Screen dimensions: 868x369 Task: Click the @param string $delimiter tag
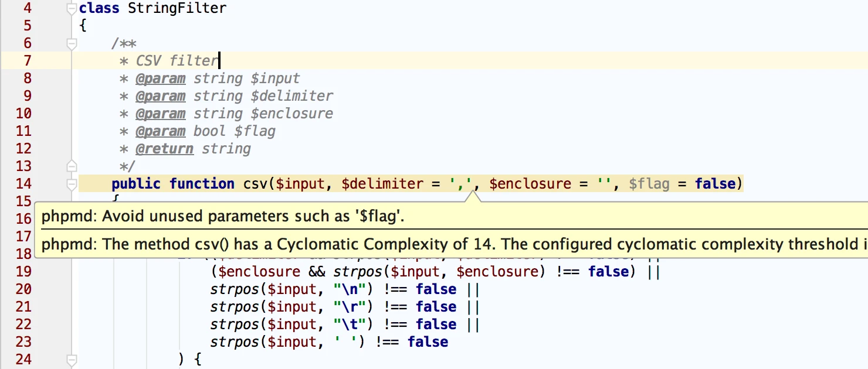[x=160, y=95]
